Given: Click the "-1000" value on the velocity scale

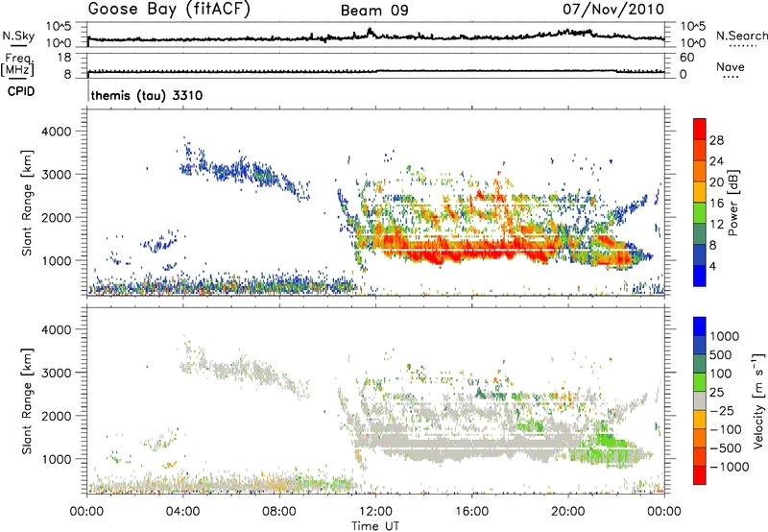Looking at the screenshot, I should tap(729, 467).
